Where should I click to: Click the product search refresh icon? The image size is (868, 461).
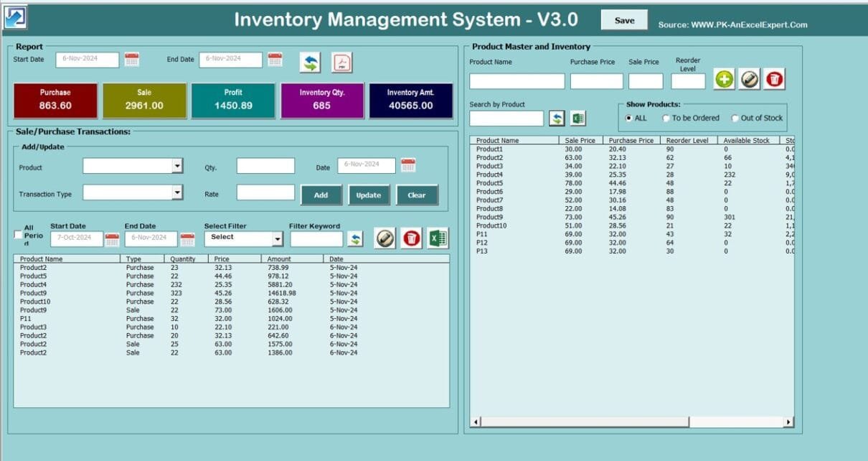(x=557, y=118)
